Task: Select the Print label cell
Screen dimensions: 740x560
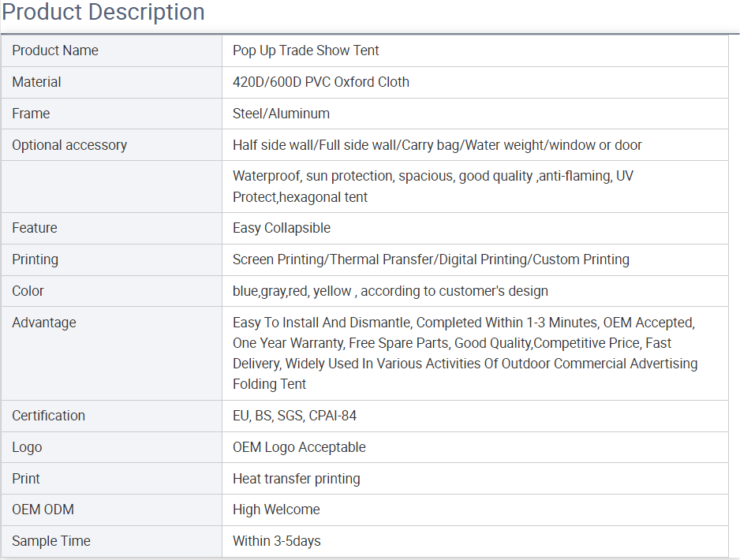Action: click(111, 479)
